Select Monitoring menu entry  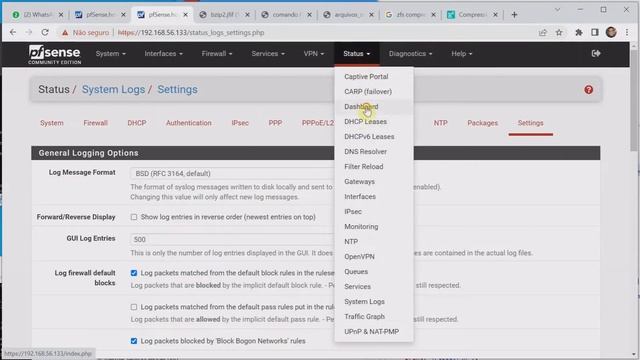coord(361,227)
